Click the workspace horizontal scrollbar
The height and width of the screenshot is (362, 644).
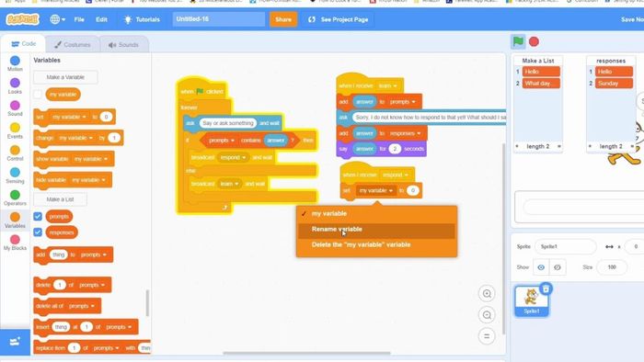[306, 353]
